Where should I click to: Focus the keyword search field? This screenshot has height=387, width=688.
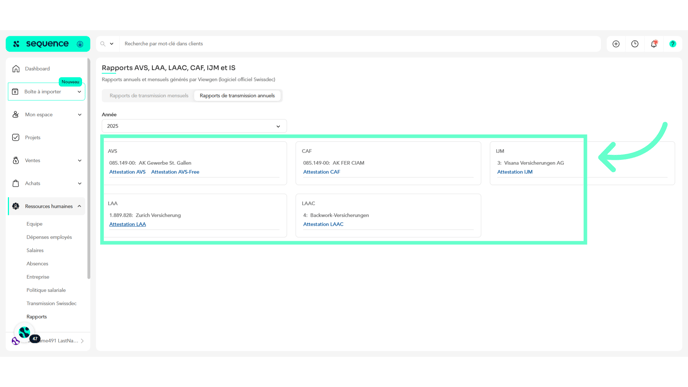click(x=360, y=44)
